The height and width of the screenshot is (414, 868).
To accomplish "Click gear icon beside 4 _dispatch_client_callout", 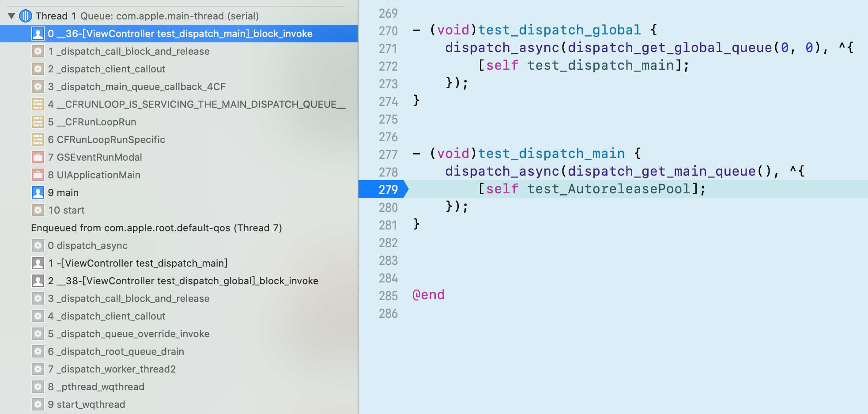I will [38, 316].
